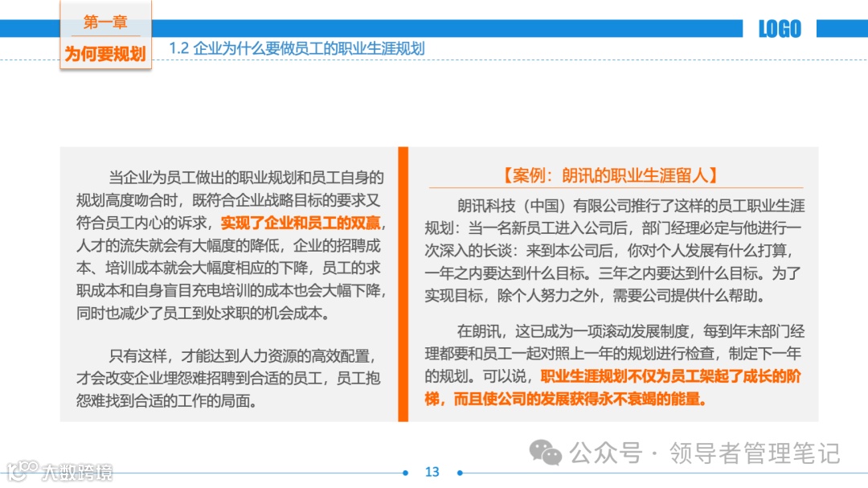
Task: Click paragraph starting 在朗讯，这已成为一项滚动
Action: [615, 364]
